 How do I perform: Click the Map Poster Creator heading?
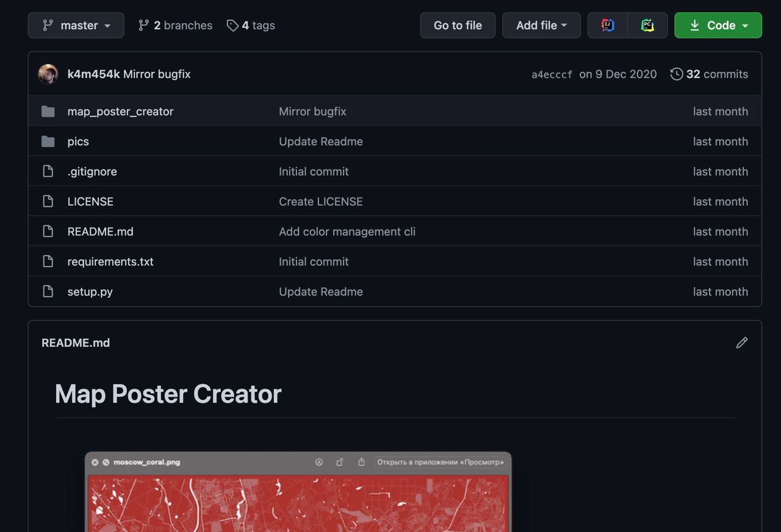[168, 394]
